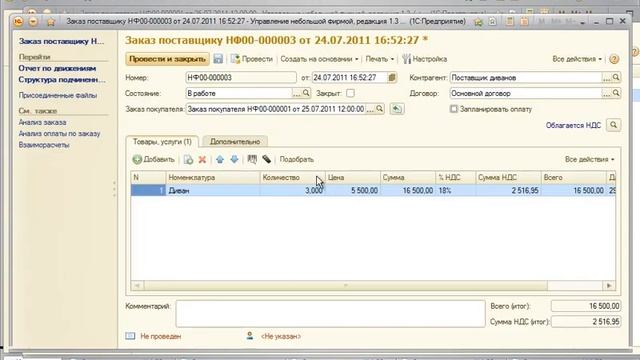The width and height of the screenshot is (640, 360).
Task: Click 'Провести и закрыть' button
Action: click(x=167, y=59)
